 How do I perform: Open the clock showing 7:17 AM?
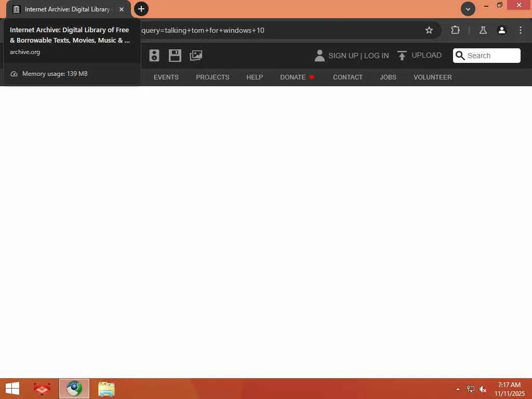(509, 389)
